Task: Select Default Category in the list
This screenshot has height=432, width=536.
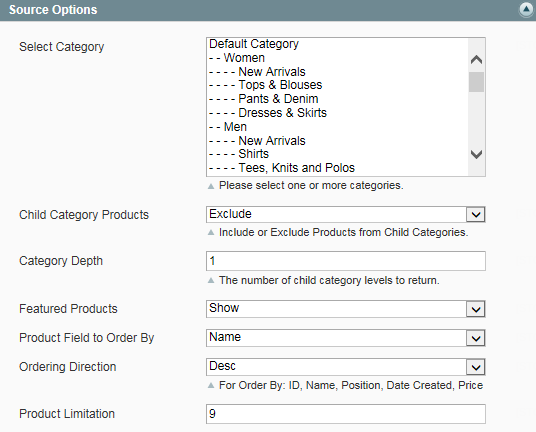Action: (337, 44)
